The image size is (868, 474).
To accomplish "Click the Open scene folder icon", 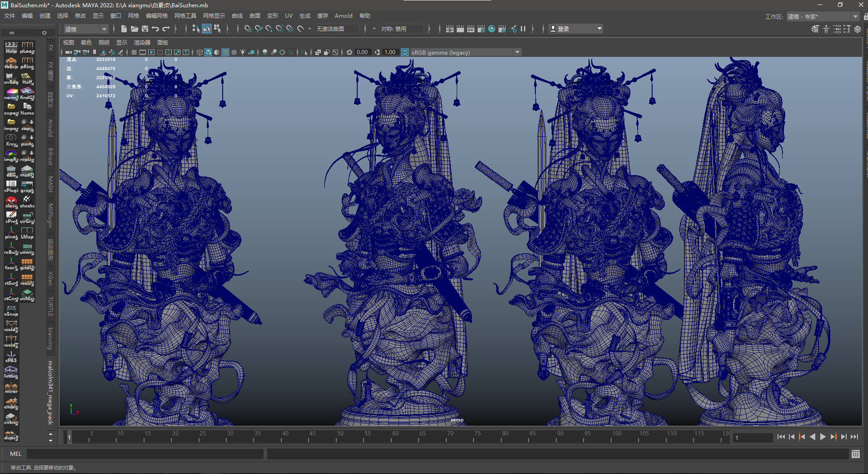I will pos(135,29).
